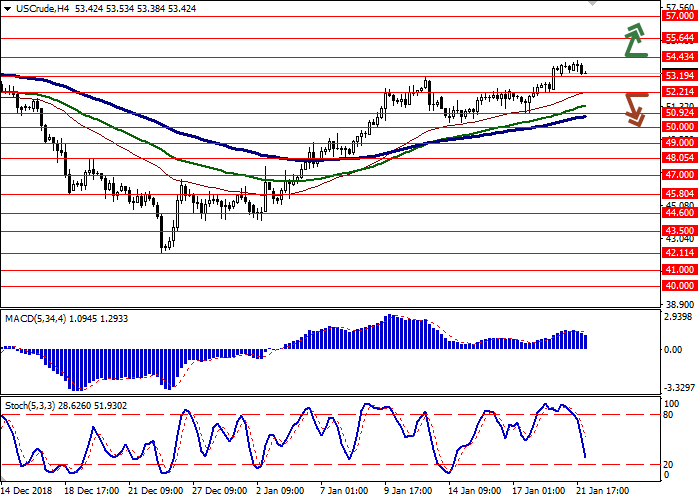This screenshot has width=700, height=500.
Task: Select the 53.194 price level label
Action: [679, 75]
